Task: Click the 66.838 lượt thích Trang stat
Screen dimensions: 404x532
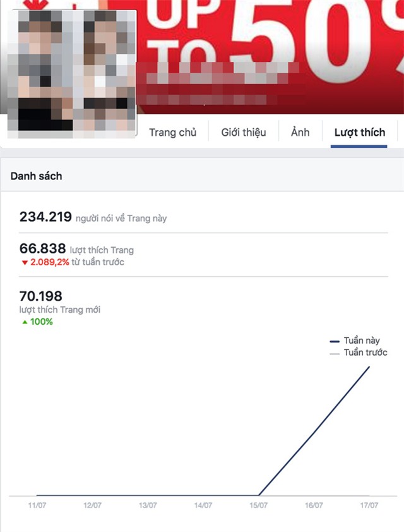Action: [76, 249]
